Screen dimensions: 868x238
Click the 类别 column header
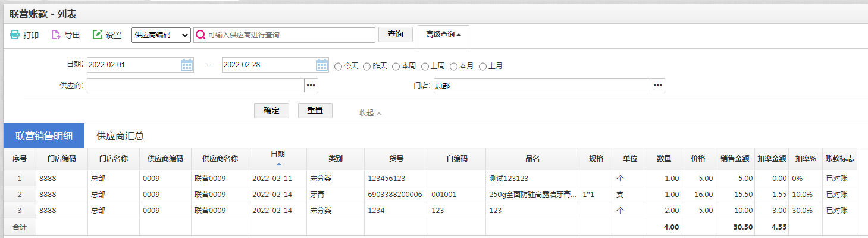[x=336, y=159]
